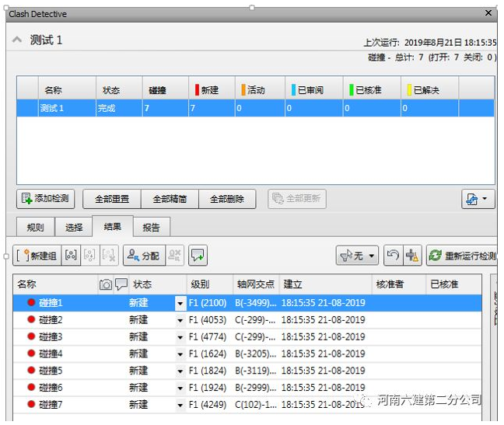
Task: Click the red status dot of 碰撞7
Action: click(31, 404)
